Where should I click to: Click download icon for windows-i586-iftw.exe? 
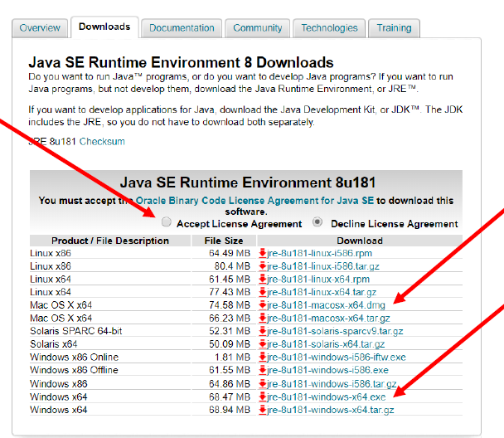(x=263, y=357)
